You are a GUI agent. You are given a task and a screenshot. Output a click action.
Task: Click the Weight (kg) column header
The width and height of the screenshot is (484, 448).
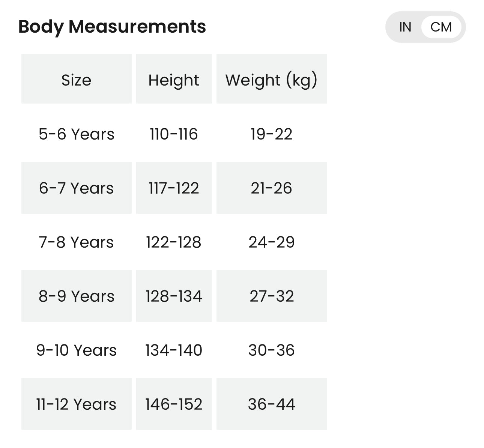[x=271, y=80]
